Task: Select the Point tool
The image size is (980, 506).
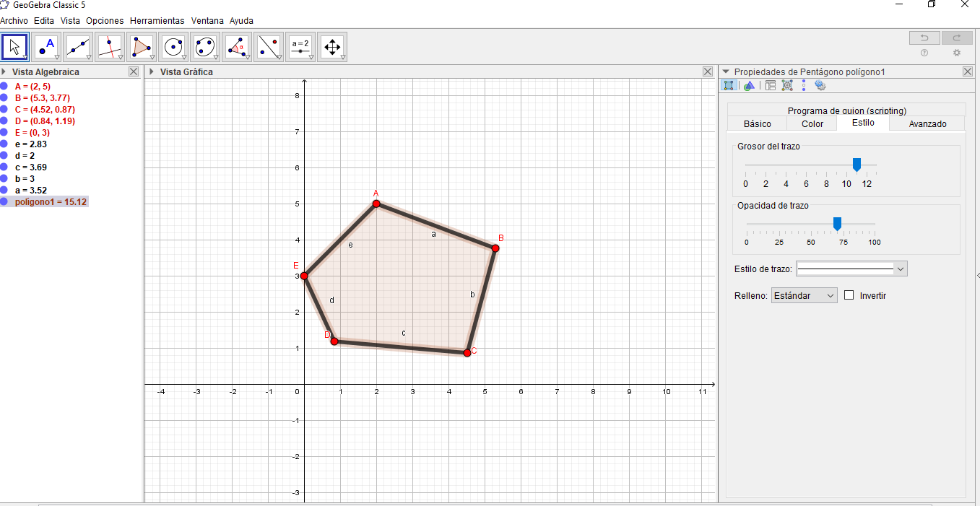Action: pyautogui.click(x=45, y=45)
